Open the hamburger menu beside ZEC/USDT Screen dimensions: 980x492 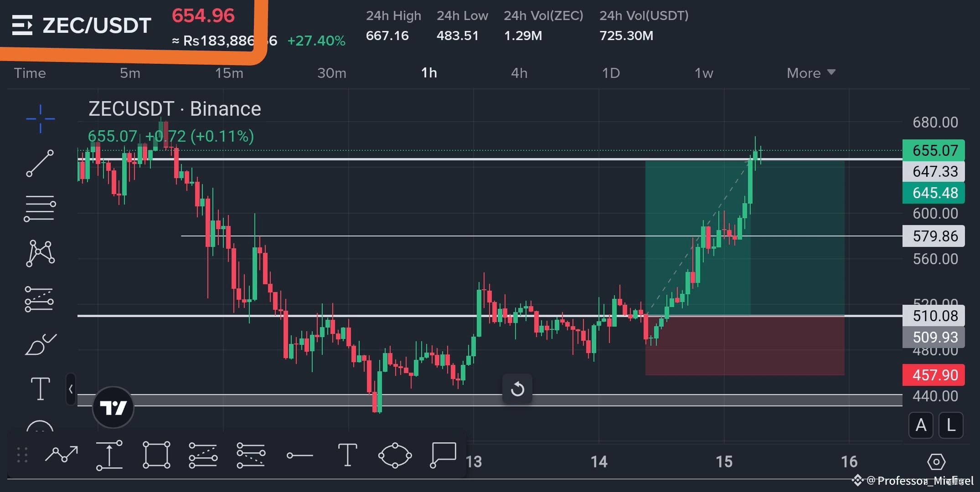click(x=22, y=25)
